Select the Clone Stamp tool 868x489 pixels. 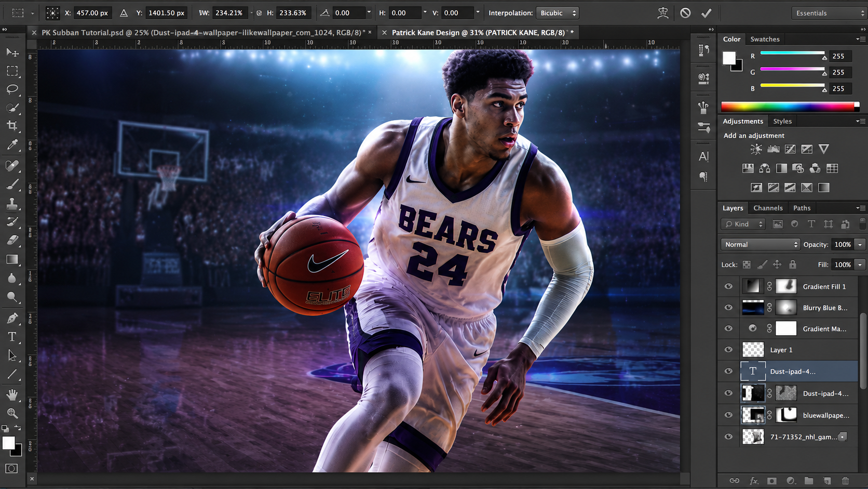tap(12, 203)
